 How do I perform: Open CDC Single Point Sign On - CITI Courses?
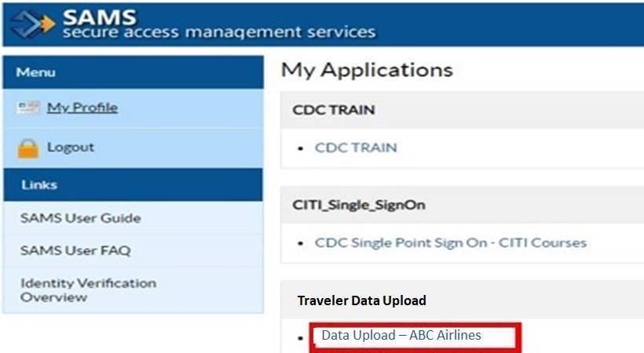click(x=450, y=242)
